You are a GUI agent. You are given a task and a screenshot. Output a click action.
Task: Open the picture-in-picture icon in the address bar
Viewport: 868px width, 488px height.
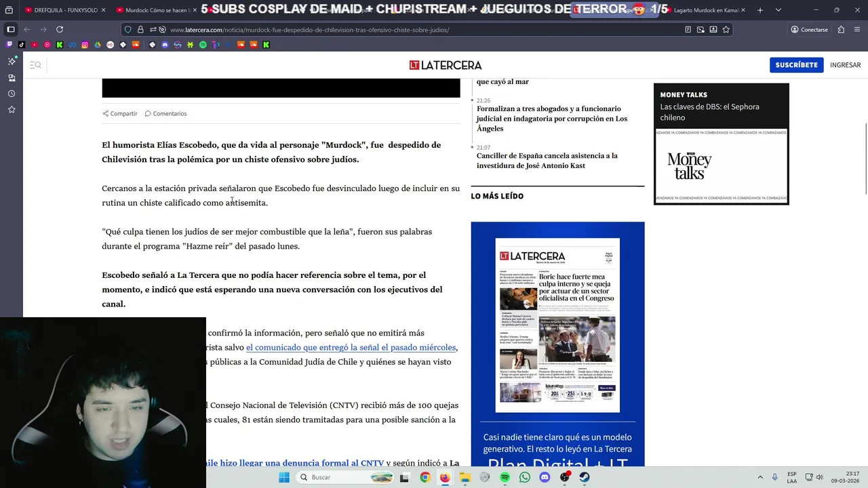(x=701, y=30)
